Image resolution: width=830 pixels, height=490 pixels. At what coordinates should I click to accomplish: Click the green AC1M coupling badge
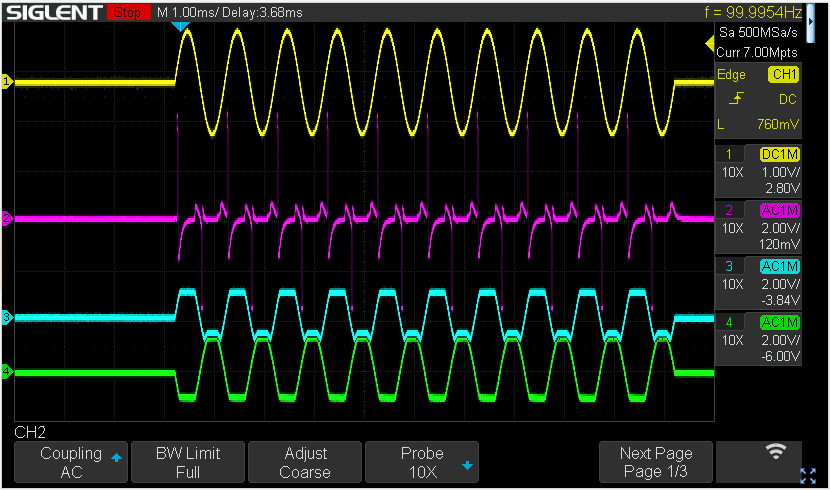pos(780,322)
